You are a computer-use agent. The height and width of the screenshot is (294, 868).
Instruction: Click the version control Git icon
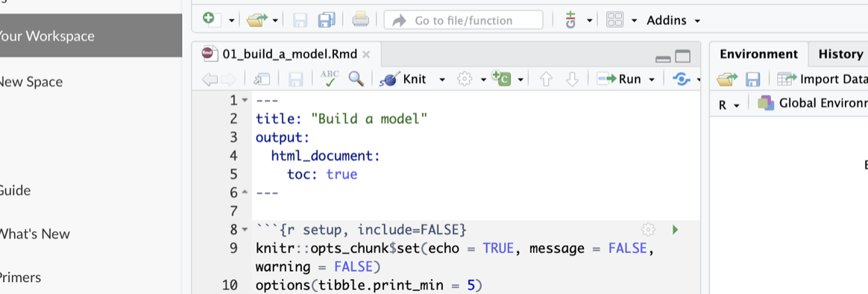570,20
